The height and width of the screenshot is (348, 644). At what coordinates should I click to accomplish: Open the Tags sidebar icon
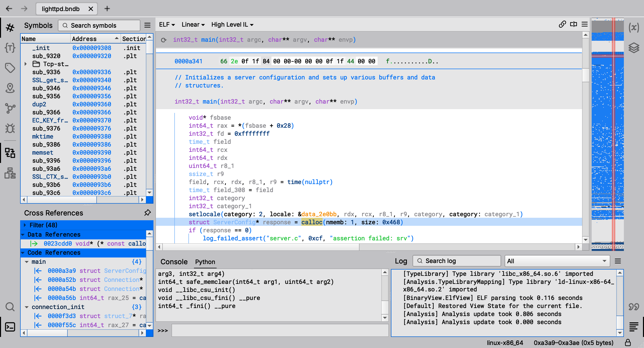click(x=10, y=68)
